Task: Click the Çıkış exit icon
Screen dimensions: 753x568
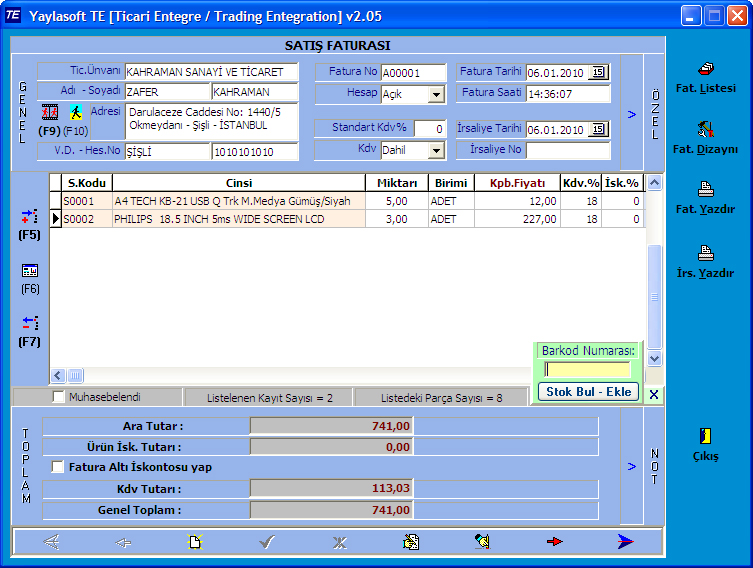Action: click(705, 436)
